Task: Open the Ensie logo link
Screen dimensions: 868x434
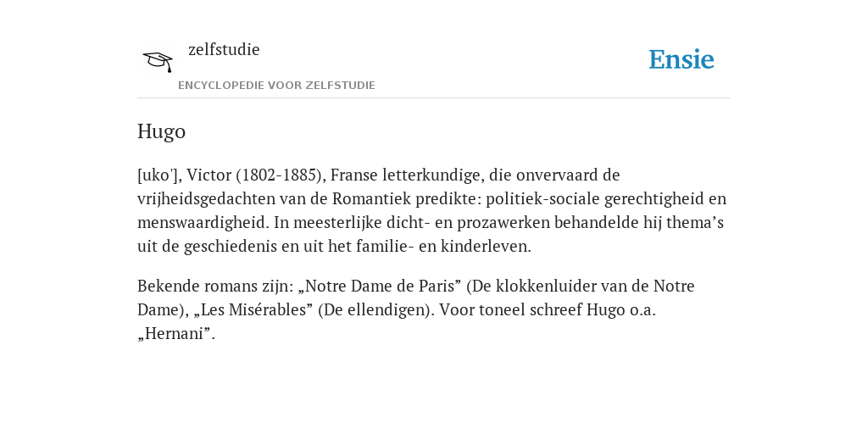Action: coord(682,59)
